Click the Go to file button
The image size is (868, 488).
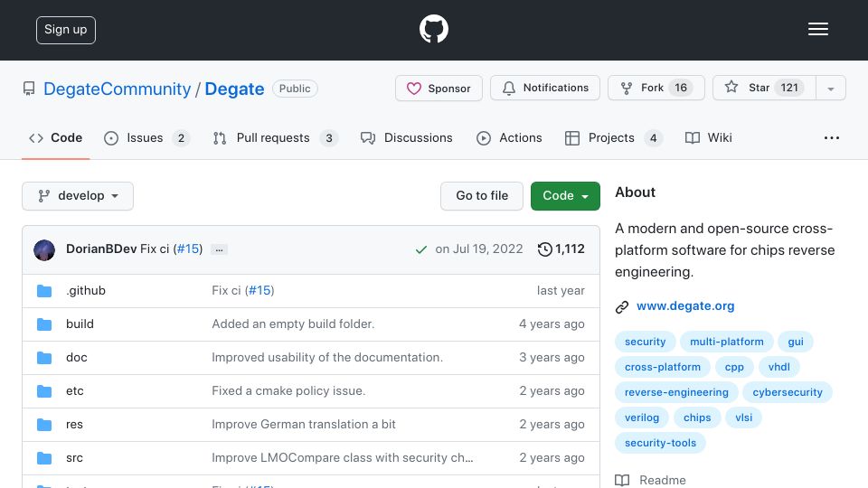coord(482,196)
